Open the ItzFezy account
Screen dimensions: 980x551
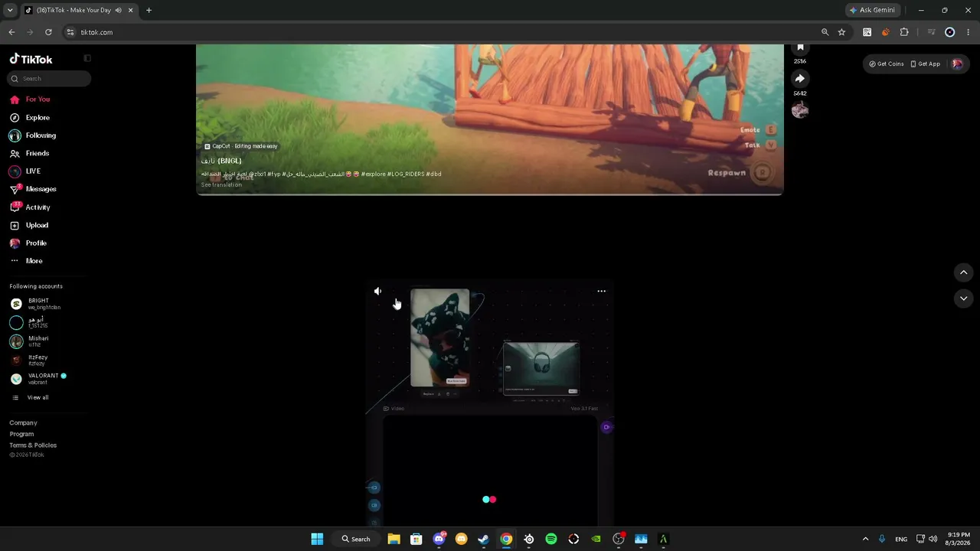[x=29, y=360]
